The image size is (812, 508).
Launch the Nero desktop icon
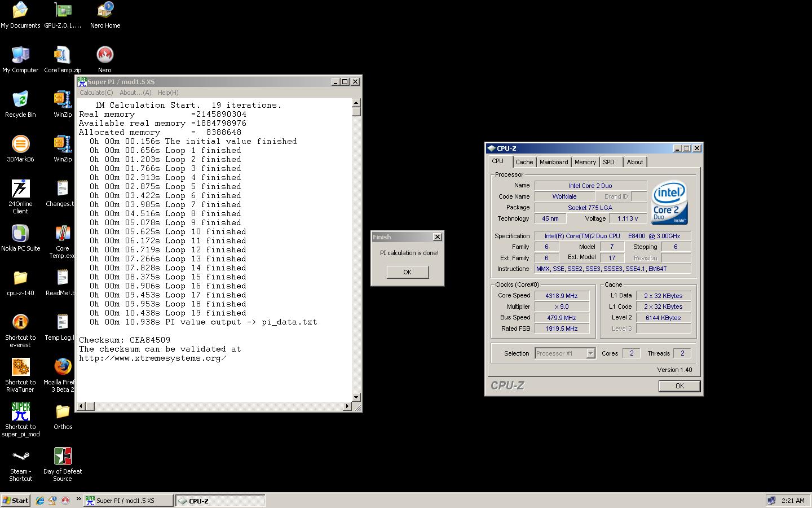tap(105, 60)
